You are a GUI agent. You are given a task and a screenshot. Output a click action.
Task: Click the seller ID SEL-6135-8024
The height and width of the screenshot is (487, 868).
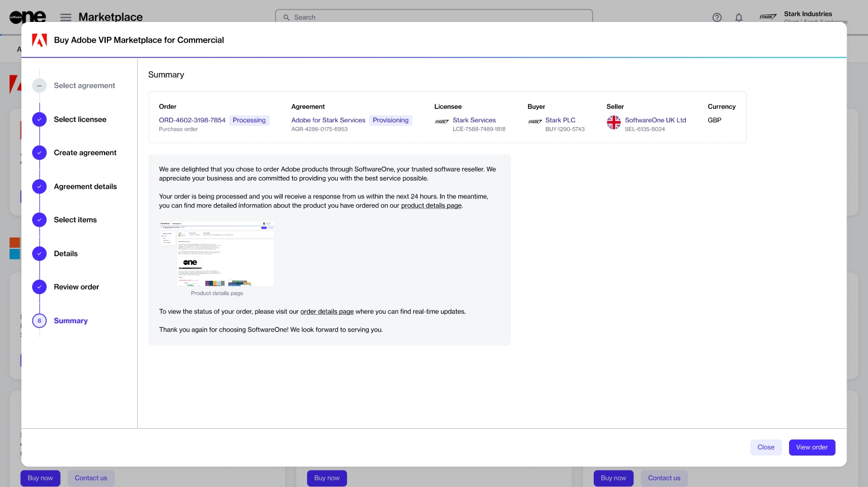pyautogui.click(x=645, y=129)
